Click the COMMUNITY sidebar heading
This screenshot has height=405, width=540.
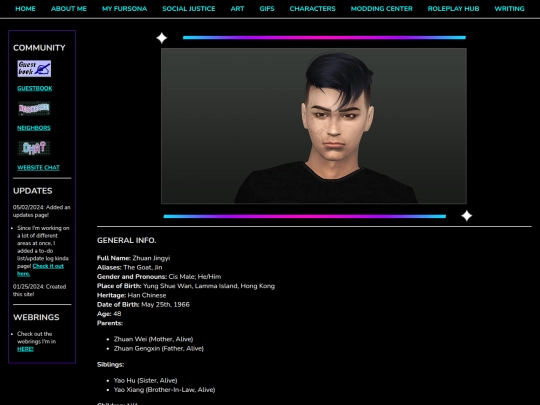pyautogui.click(x=39, y=48)
